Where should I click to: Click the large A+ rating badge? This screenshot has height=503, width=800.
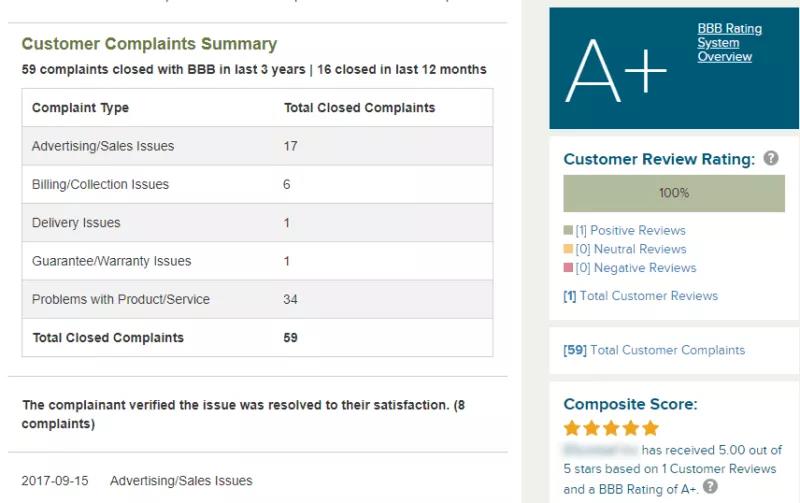616,69
